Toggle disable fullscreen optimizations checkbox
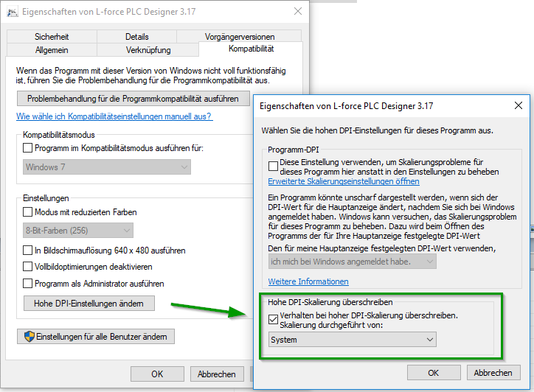Screen dimensions: 534x392 pos(29,267)
